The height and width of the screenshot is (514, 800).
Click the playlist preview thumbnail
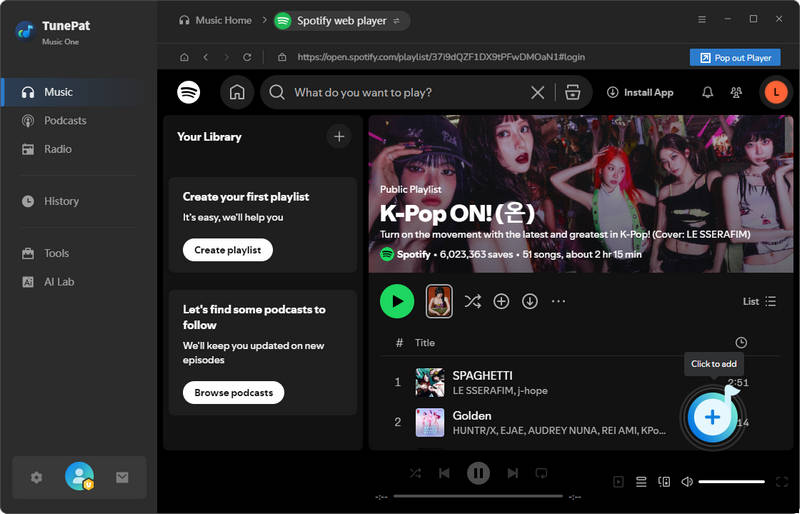[439, 302]
